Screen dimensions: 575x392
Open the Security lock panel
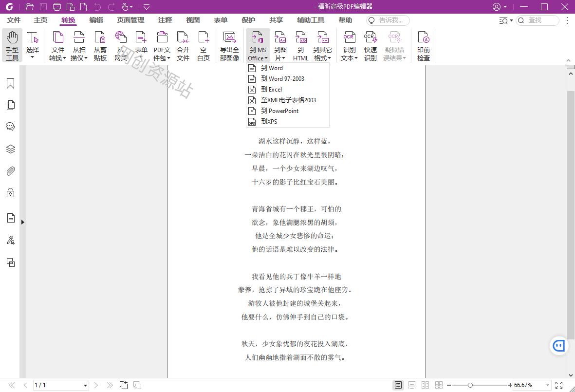click(x=11, y=192)
